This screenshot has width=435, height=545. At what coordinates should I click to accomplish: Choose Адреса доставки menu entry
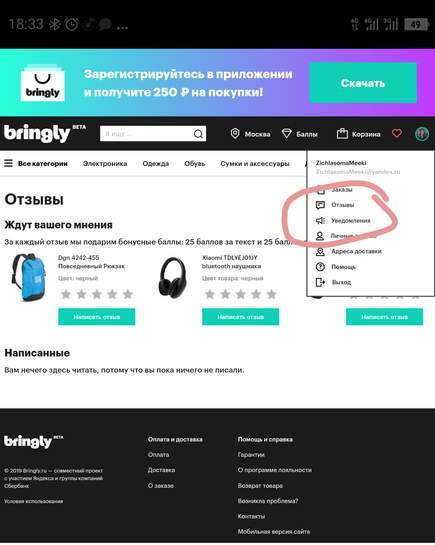click(356, 251)
